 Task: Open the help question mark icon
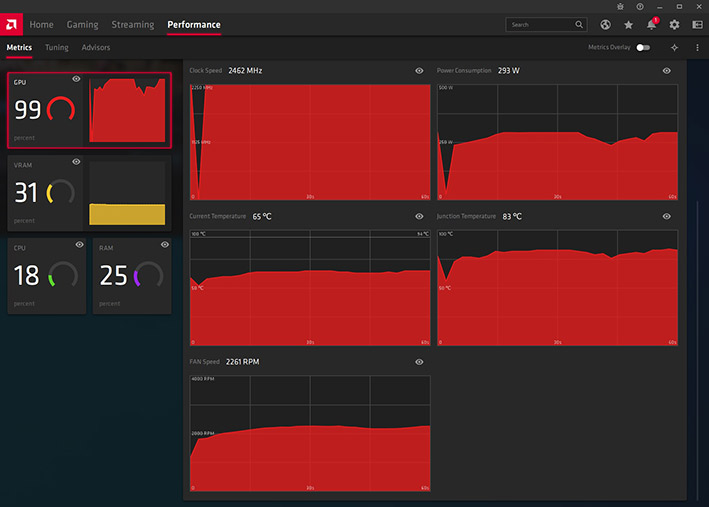(x=640, y=6)
